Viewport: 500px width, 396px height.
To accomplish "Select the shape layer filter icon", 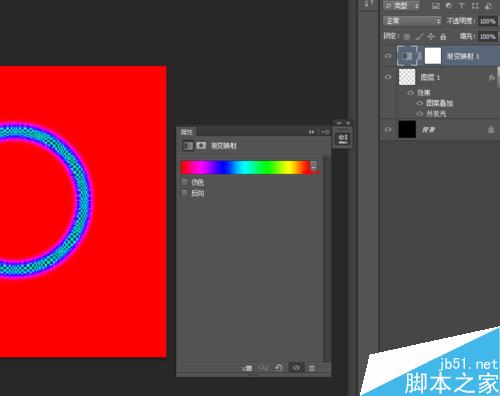I will pos(475,6).
